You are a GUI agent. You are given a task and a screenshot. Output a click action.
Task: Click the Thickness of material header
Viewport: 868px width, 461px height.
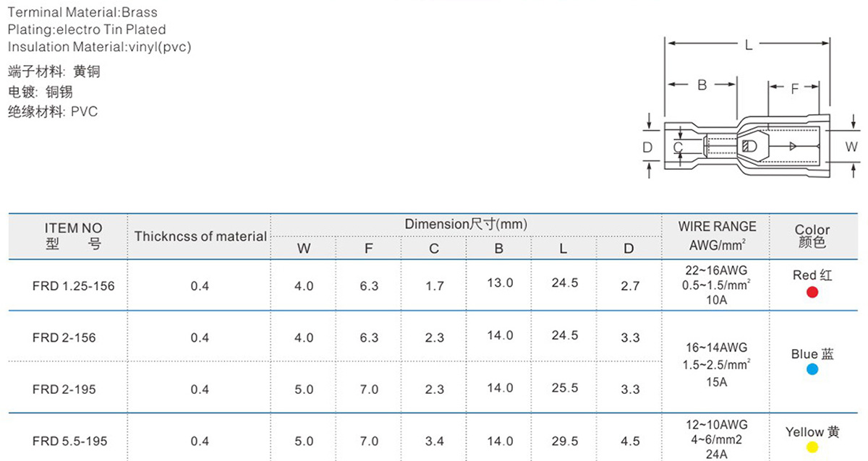(x=200, y=236)
